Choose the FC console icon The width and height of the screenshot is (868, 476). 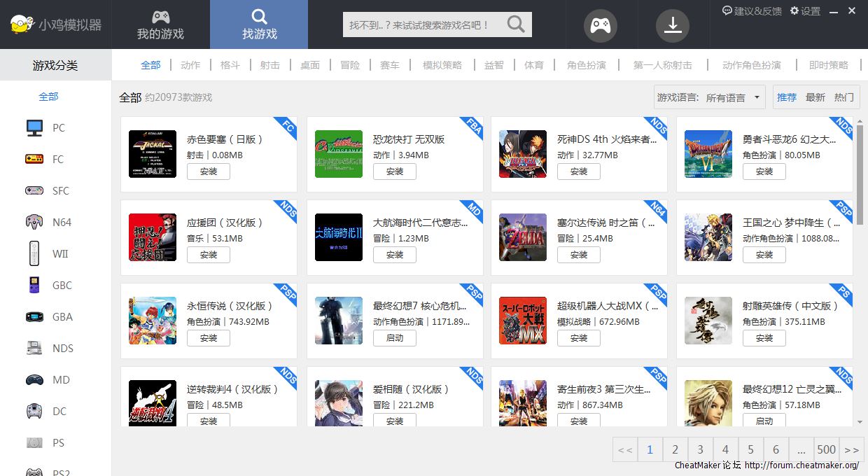(34, 159)
